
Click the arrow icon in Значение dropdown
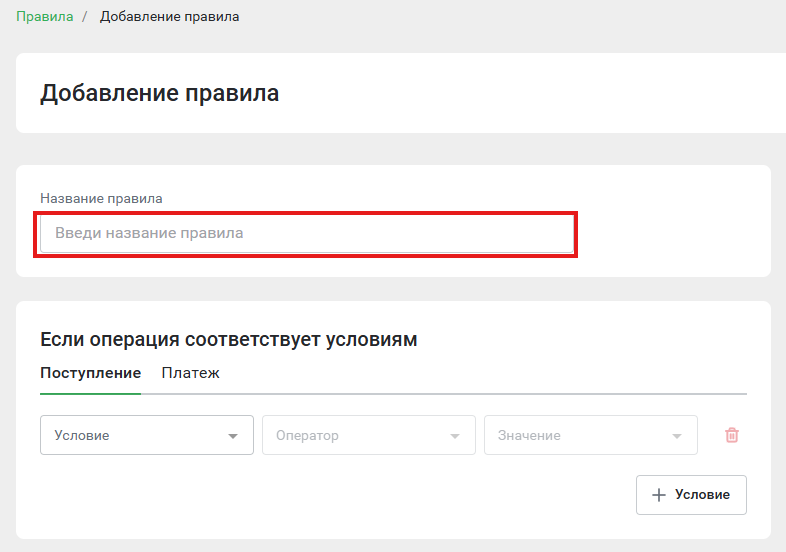click(x=677, y=436)
